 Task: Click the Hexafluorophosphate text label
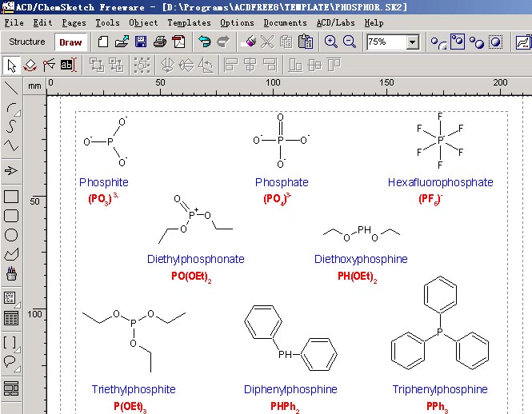coord(440,182)
